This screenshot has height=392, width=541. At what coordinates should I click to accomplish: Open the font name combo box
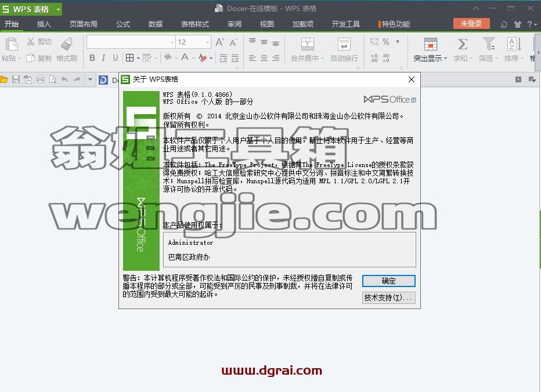pyautogui.click(x=131, y=42)
